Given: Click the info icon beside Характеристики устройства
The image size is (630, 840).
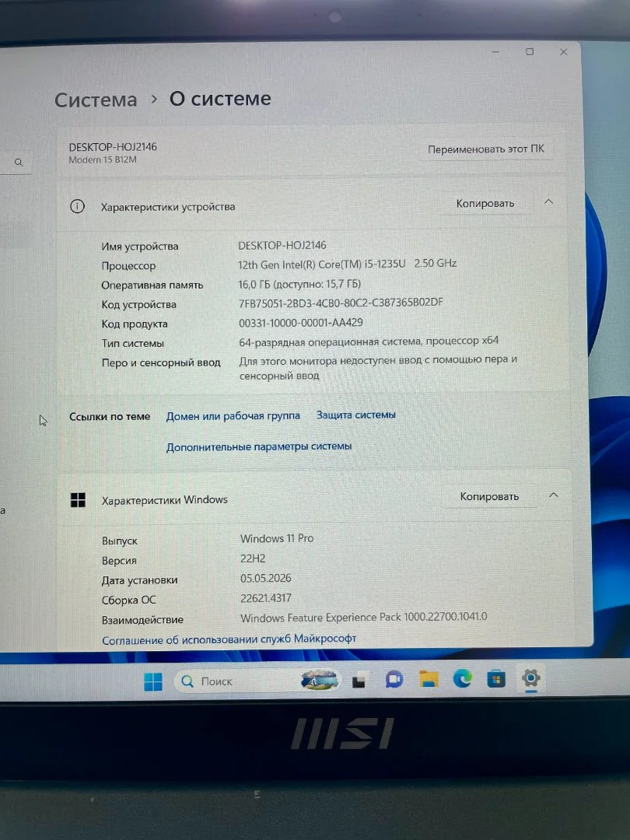Looking at the screenshot, I should tap(77, 206).
